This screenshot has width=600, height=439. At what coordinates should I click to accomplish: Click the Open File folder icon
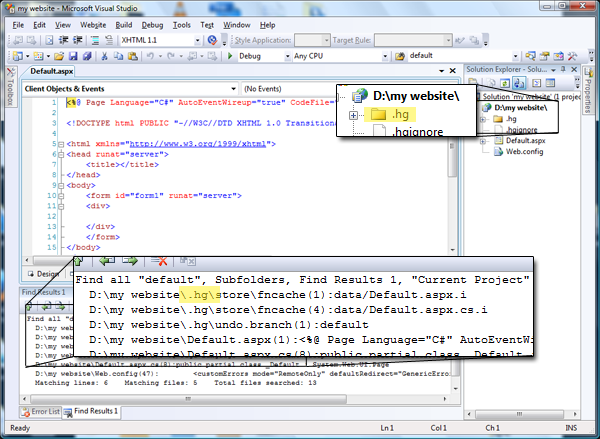59,56
